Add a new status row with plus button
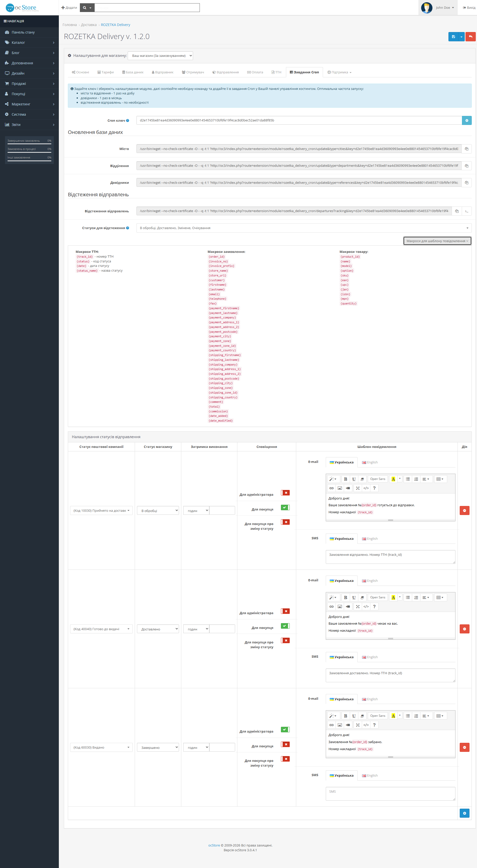The width and height of the screenshot is (477, 868). pyautogui.click(x=464, y=813)
